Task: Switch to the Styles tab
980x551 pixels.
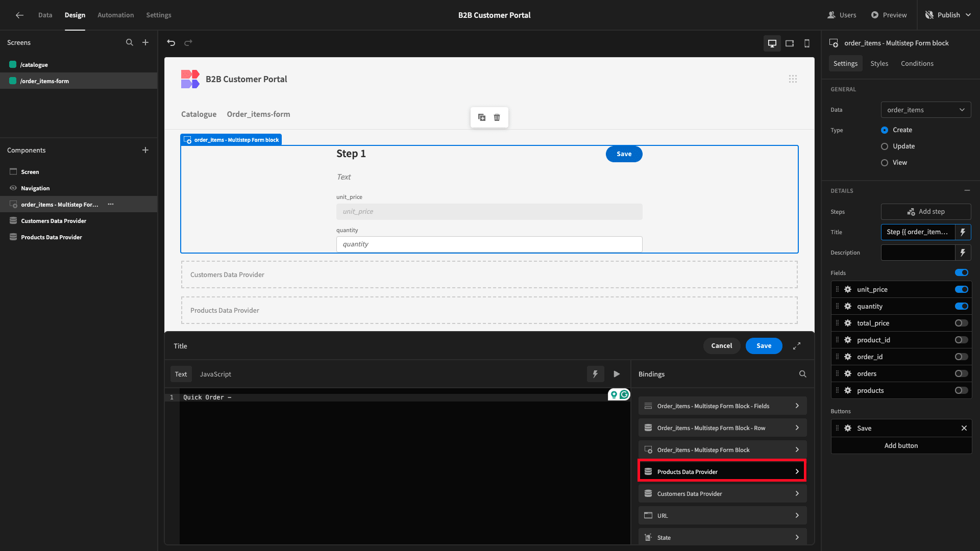Action: [879, 63]
